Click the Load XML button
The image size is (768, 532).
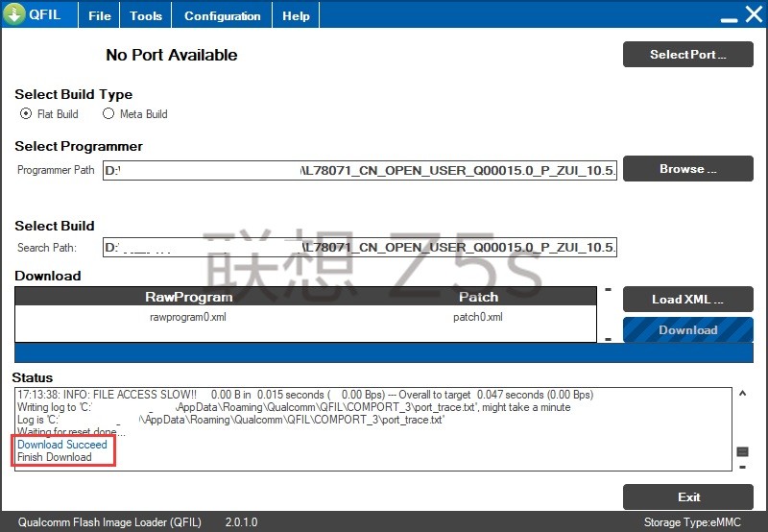[x=687, y=299]
